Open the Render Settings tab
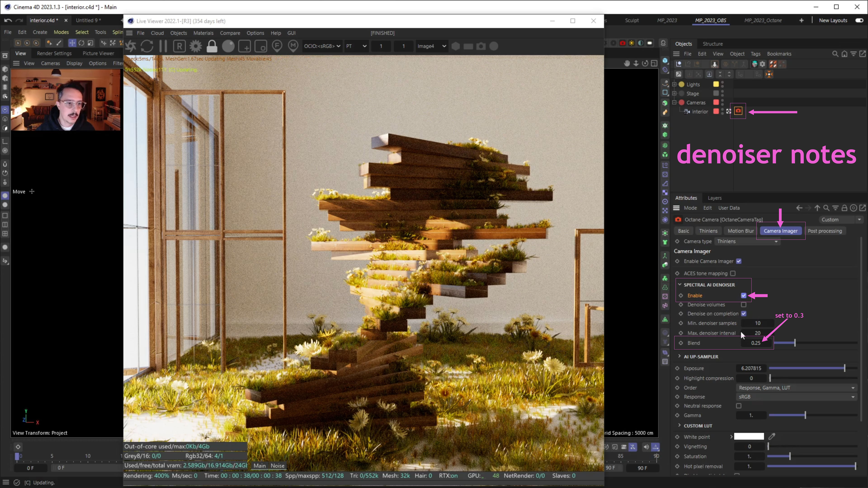Image resolution: width=868 pixels, height=488 pixels. click(54, 53)
